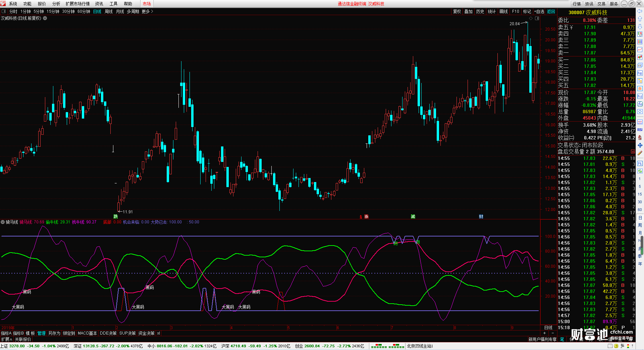Image resolution: width=644 pixels, height=350 pixels.
Task: Switch to 60分钟 period tab
Action: click(x=84, y=11)
